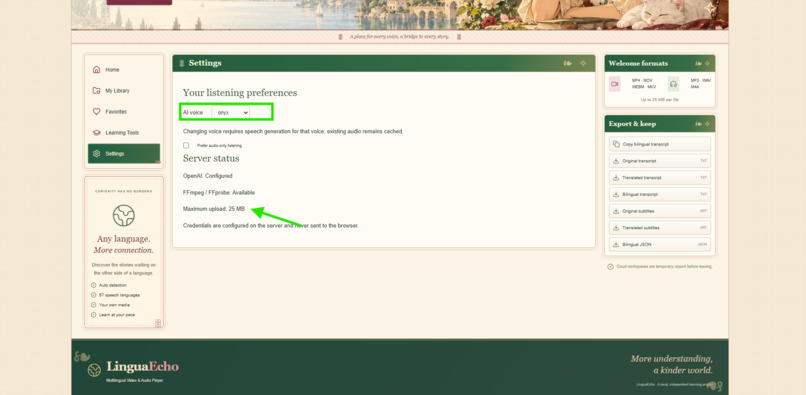The height and width of the screenshot is (395, 806).
Task: Click the green headphones format icon
Action: [x=673, y=84]
